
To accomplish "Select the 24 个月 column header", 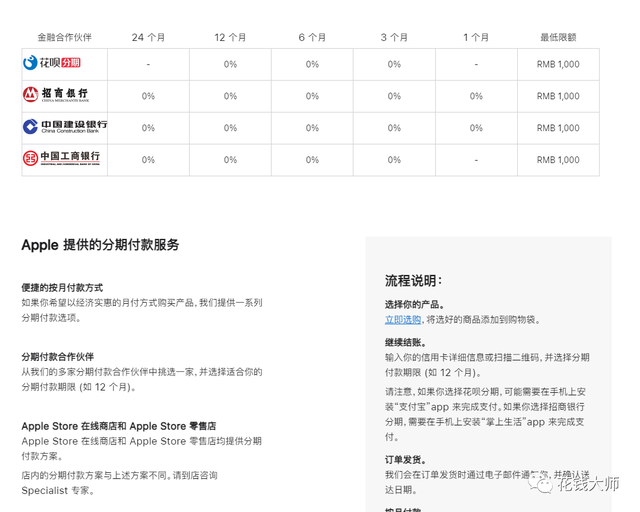I will [148, 37].
